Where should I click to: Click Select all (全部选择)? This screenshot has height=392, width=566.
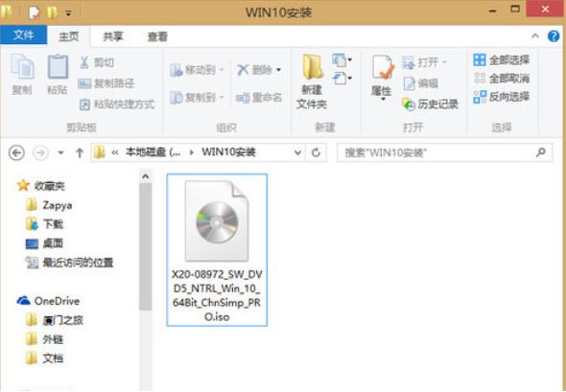click(502, 59)
